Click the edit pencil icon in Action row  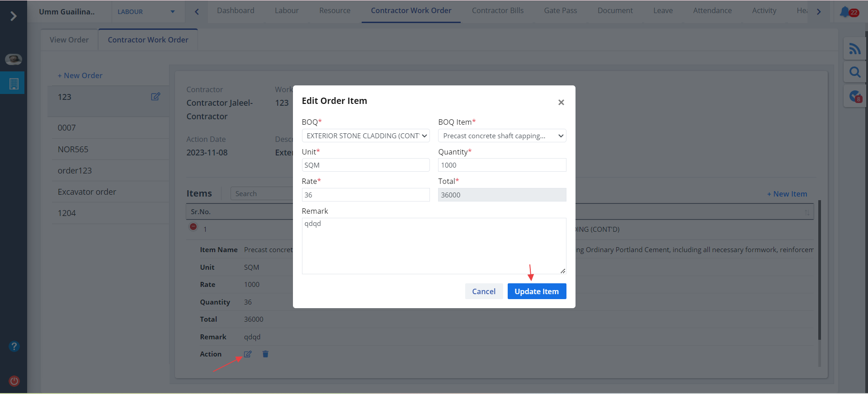(x=248, y=354)
